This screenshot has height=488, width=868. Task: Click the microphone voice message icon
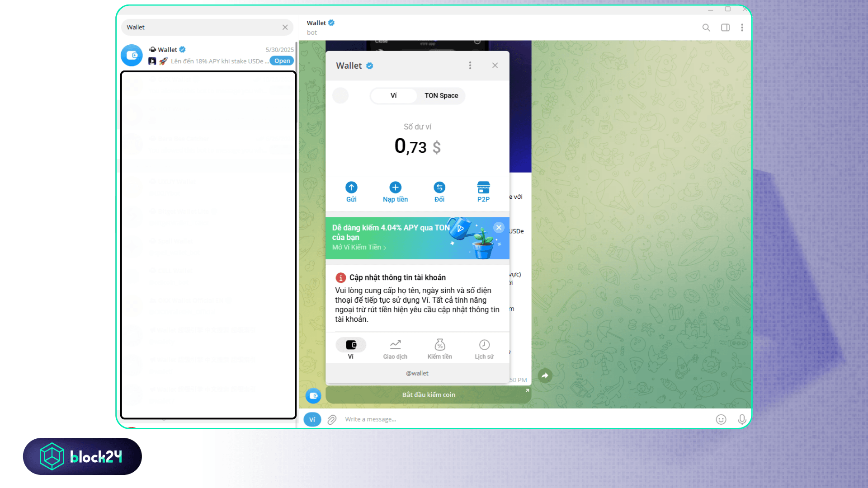point(742,419)
